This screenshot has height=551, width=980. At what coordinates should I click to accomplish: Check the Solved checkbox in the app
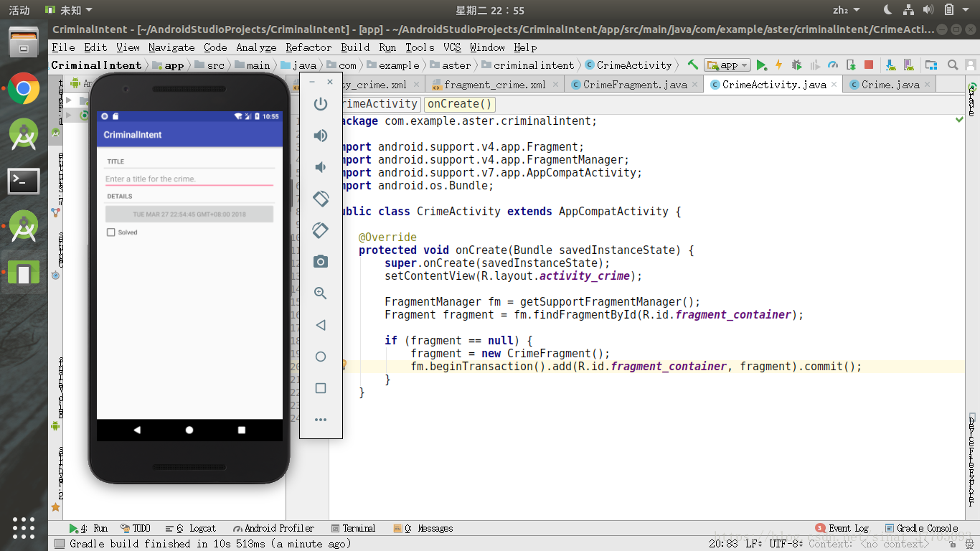pyautogui.click(x=111, y=232)
